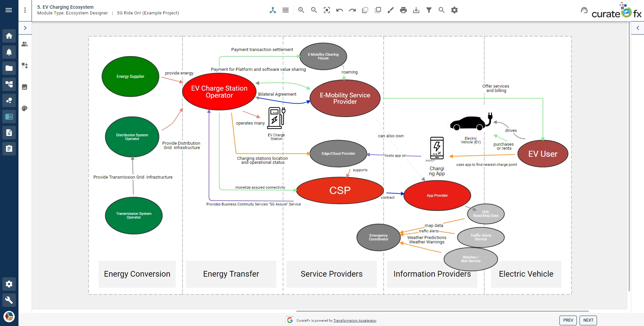Go to next module with NEXT
Viewport: 644px width, 326px height.
[x=588, y=320]
